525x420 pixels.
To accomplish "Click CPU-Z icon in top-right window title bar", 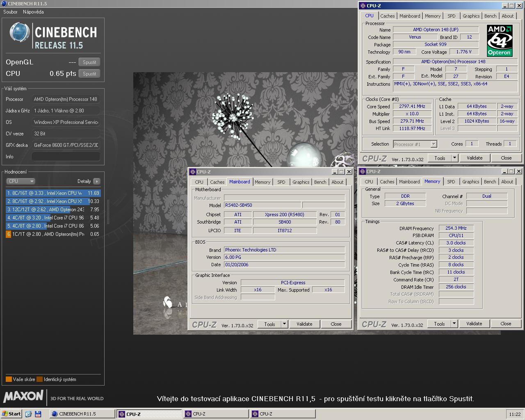I will 363,6.
